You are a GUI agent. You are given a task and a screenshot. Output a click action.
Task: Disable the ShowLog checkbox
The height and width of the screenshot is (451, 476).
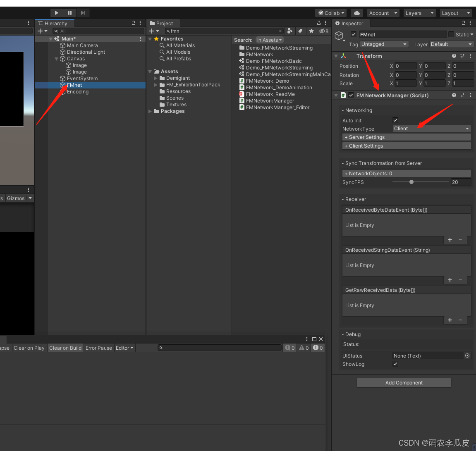click(395, 364)
